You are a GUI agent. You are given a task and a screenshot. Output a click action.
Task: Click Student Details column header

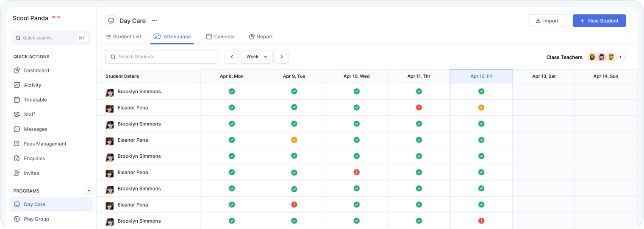[x=122, y=76]
